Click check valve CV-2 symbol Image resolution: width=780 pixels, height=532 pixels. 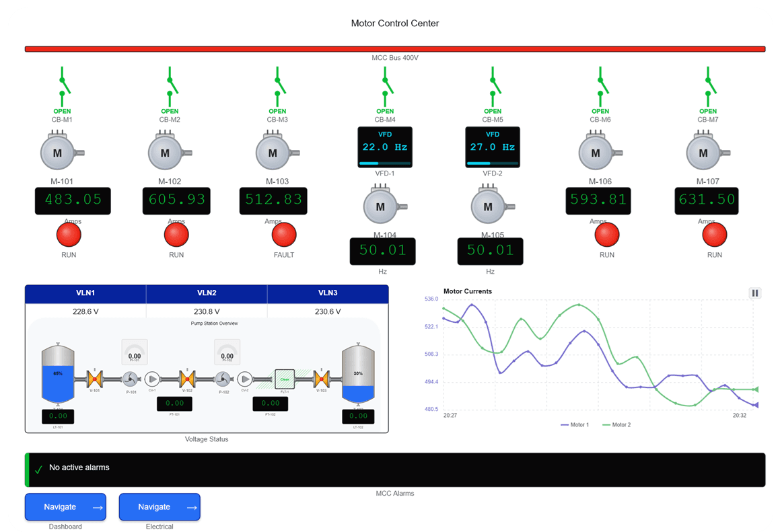[245, 379]
